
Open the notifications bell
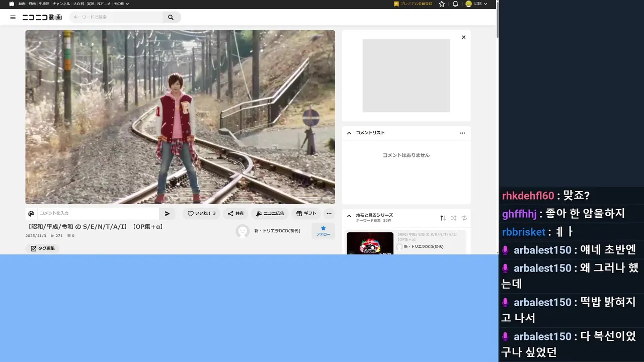click(455, 4)
